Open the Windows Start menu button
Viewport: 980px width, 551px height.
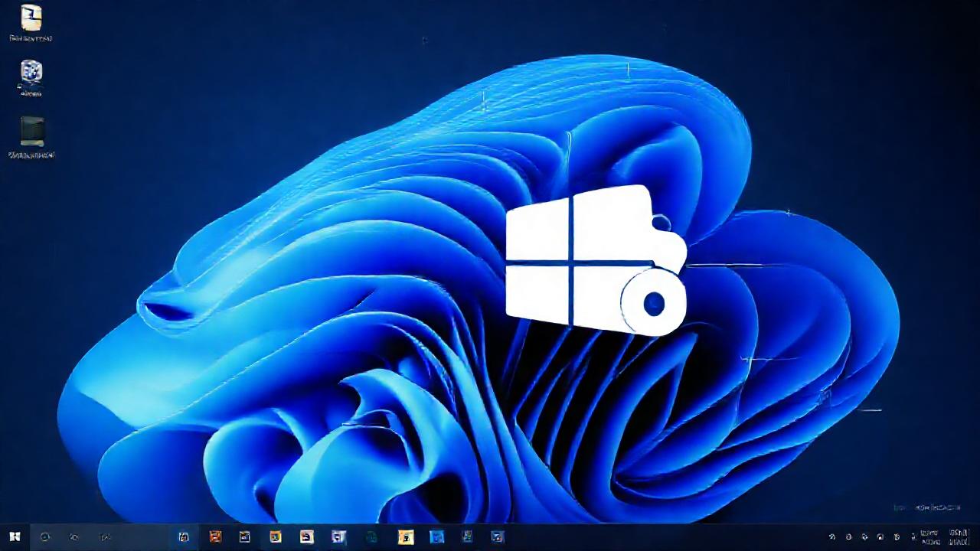point(14,536)
